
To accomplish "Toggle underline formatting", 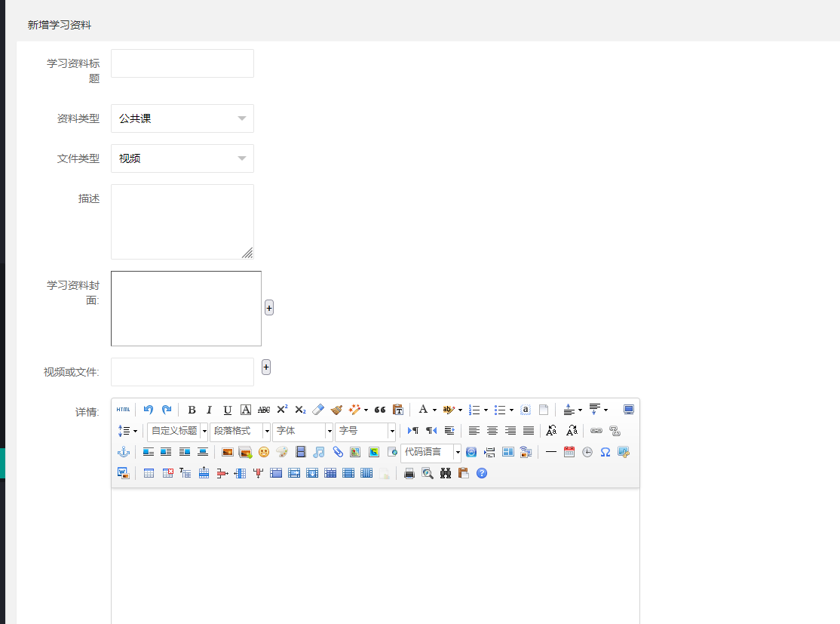I will [228, 410].
